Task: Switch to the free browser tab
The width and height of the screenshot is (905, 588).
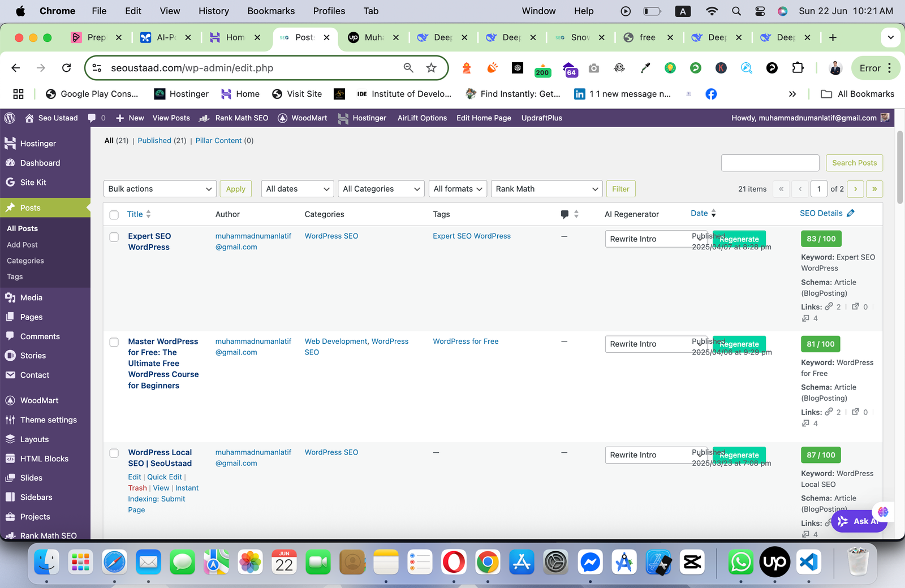Action: point(648,37)
